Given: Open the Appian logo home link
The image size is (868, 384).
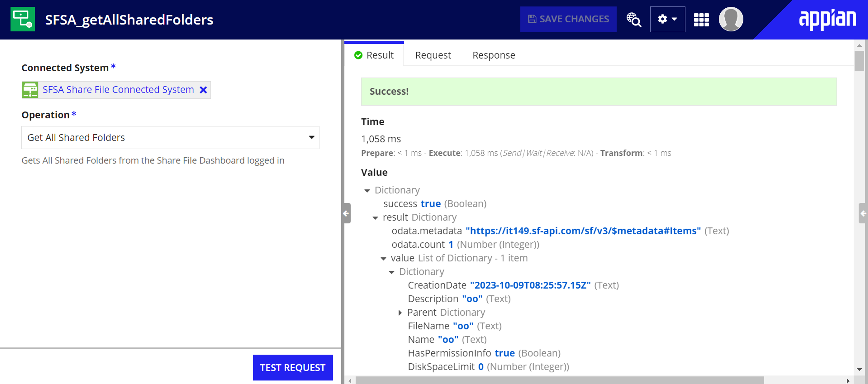Looking at the screenshot, I should point(827,19).
